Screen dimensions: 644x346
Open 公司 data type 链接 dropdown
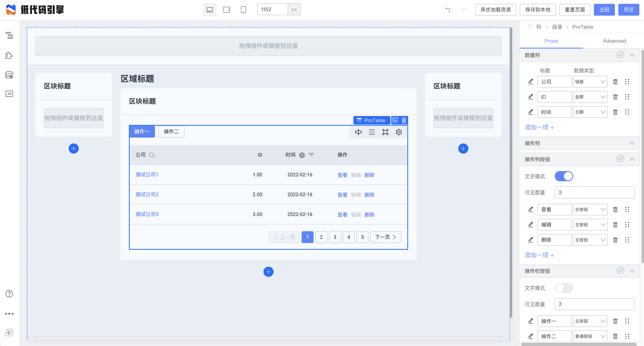tap(590, 82)
